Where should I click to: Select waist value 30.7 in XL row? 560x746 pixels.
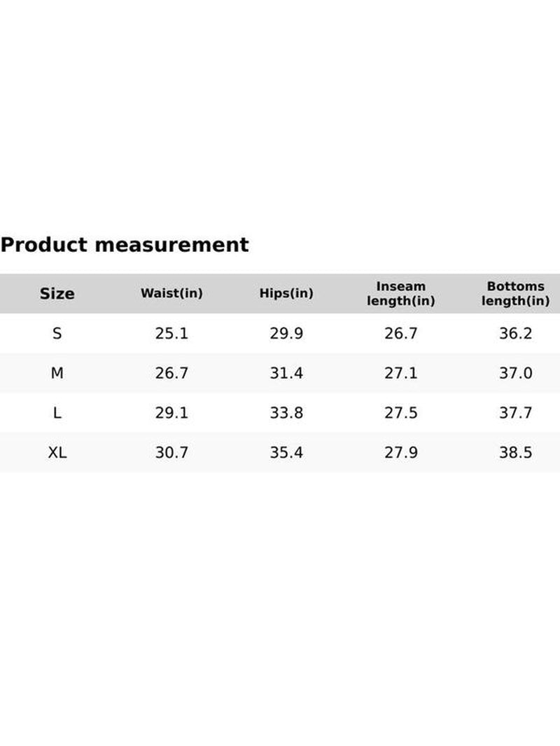pyautogui.click(x=171, y=453)
